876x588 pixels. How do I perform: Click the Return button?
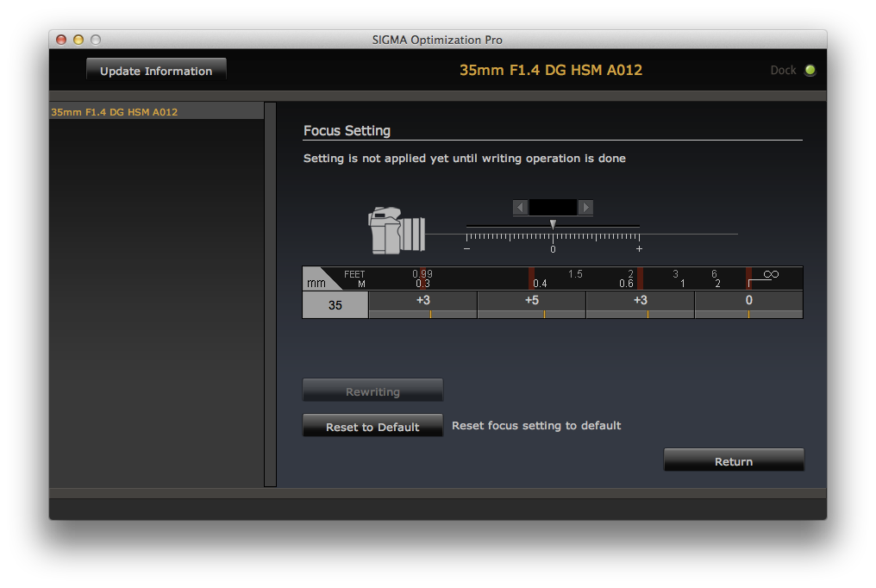click(734, 460)
